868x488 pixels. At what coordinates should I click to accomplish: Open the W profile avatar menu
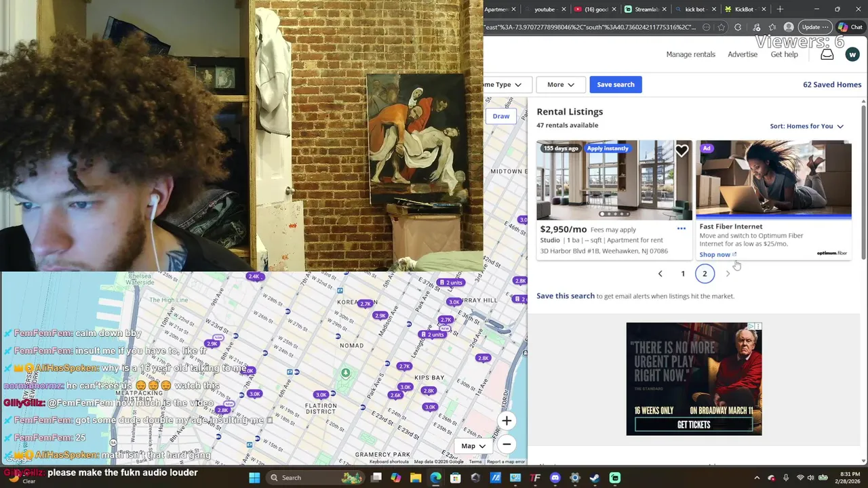click(852, 54)
